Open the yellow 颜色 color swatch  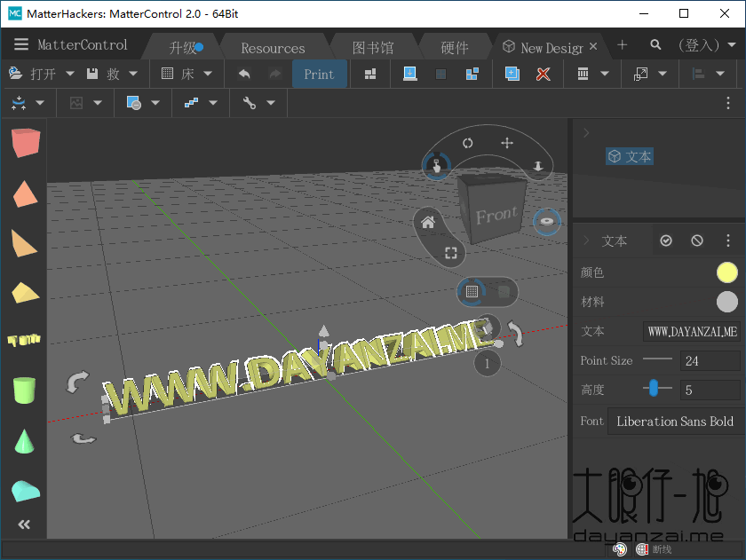pos(727,272)
